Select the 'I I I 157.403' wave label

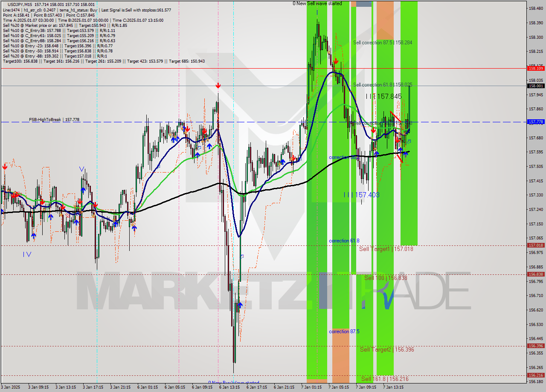pos(361,195)
